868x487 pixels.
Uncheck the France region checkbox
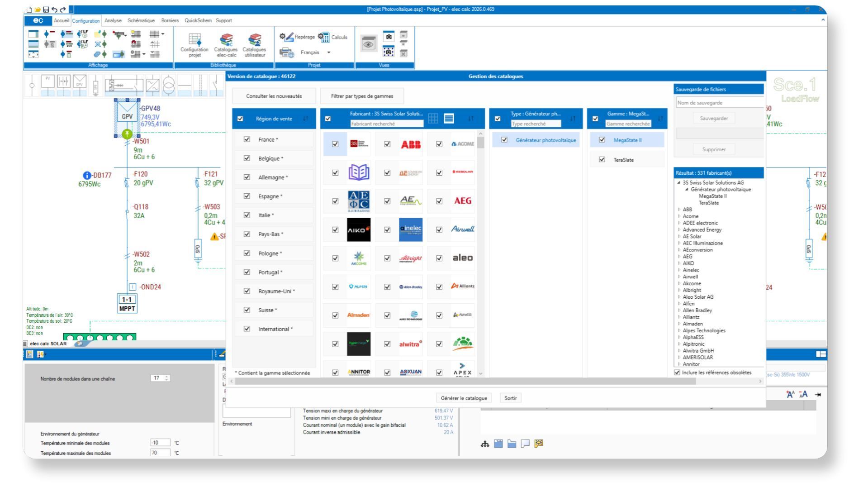[x=247, y=139]
